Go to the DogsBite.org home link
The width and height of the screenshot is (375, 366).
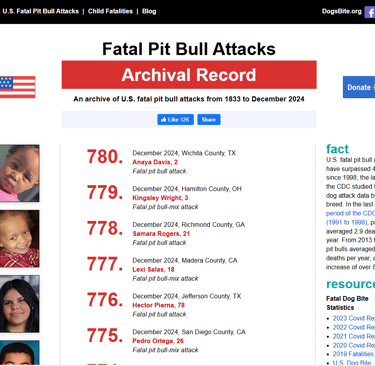(342, 11)
